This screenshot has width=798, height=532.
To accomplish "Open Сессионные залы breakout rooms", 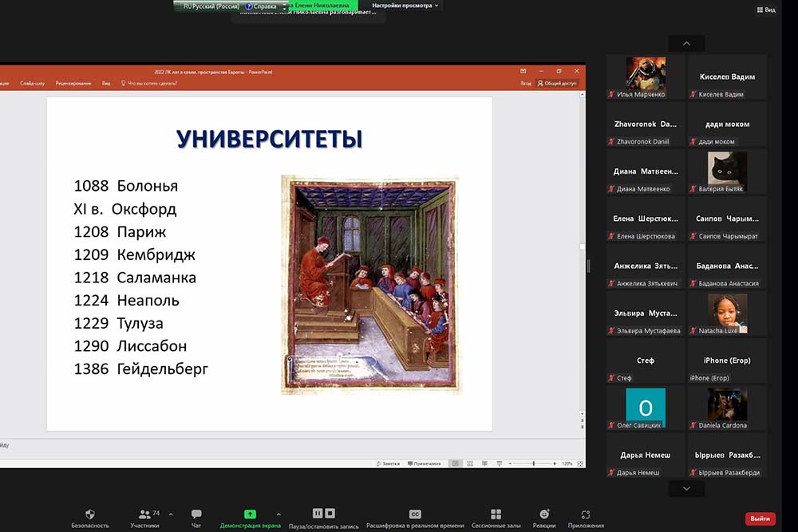I will [x=496, y=514].
